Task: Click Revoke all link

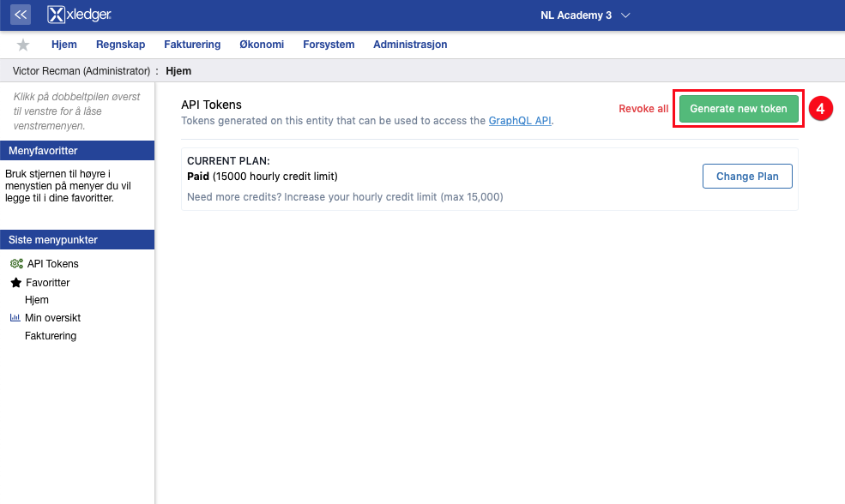Action: pyautogui.click(x=643, y=109)
